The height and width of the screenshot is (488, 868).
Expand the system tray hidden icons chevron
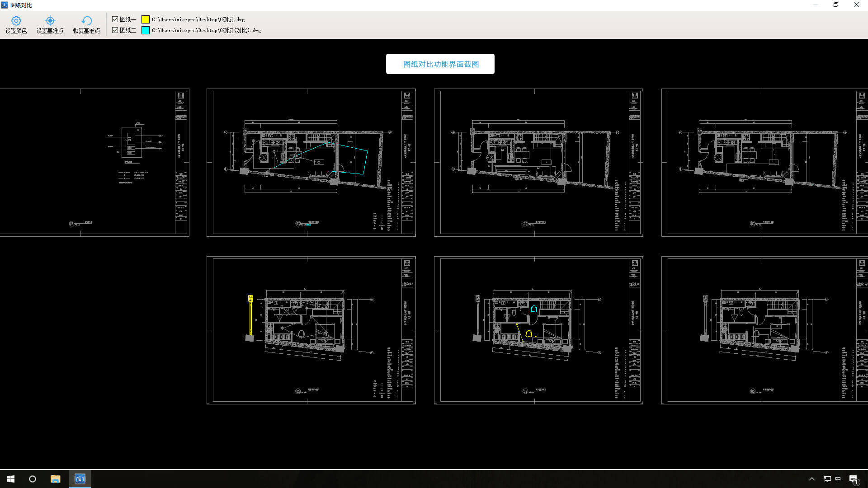[x=812, y=479]
